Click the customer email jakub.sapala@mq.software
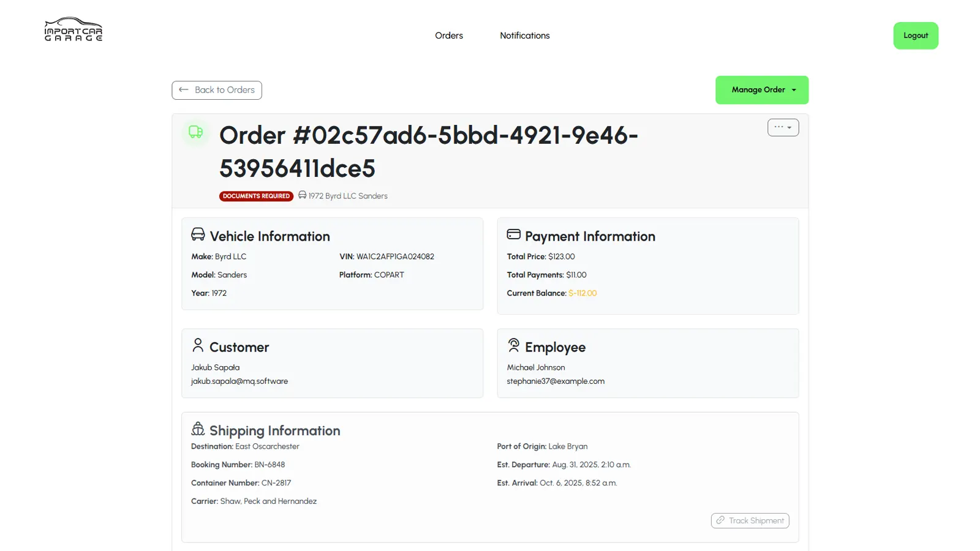This screenshot has width=980, height=551. tap(239, 381)
